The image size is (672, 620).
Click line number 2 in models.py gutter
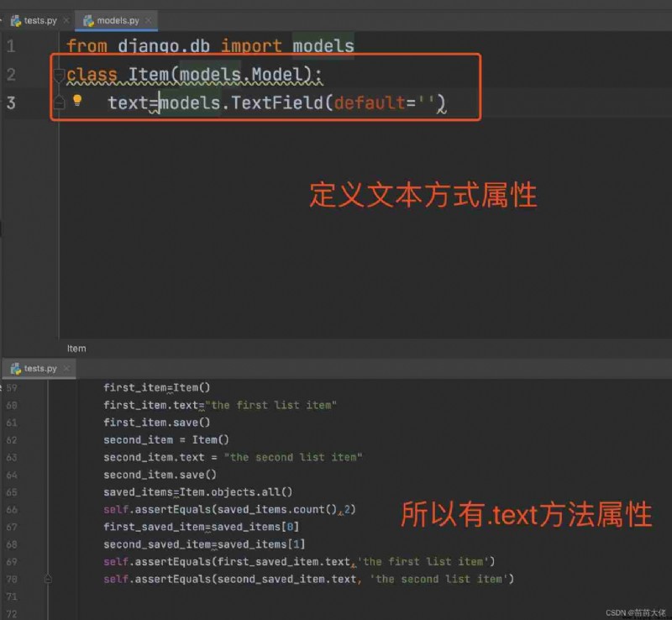pos(11,75)
